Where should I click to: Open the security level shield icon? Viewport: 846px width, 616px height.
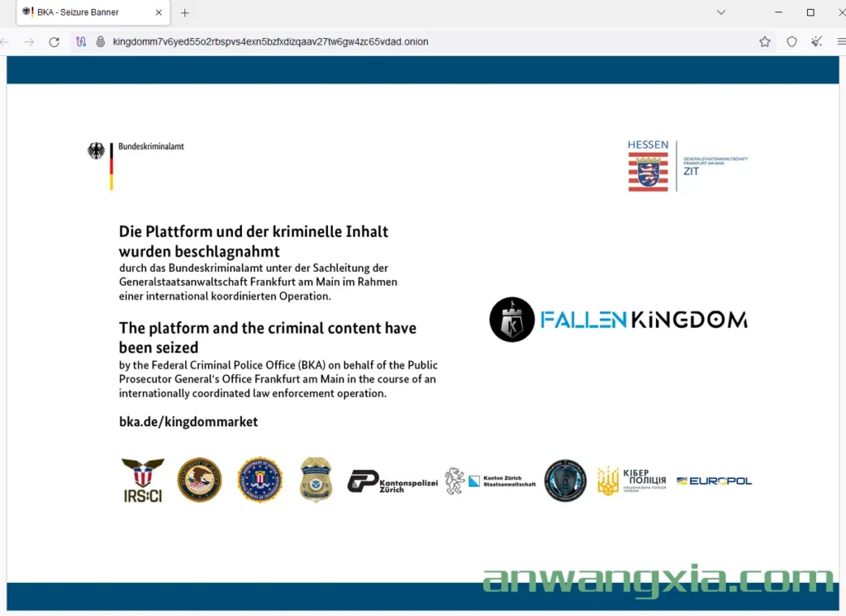791,41
